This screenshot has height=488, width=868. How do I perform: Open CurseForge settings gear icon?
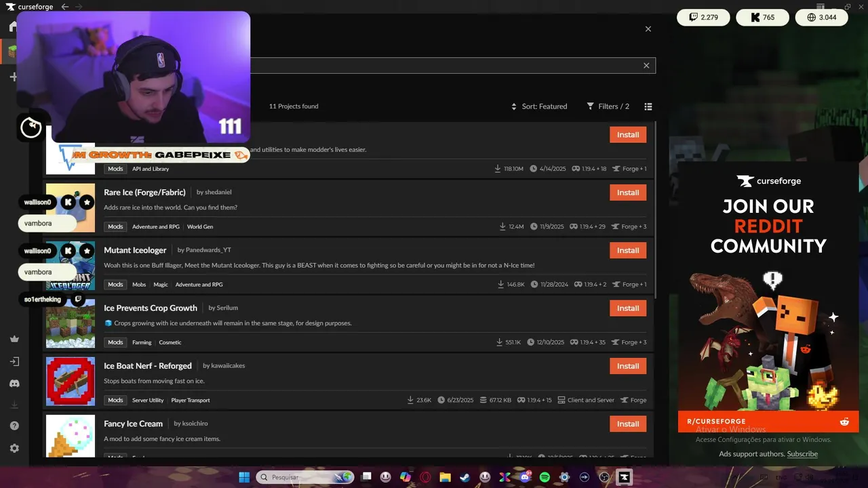pyautogui.click(x=14, y=448)
